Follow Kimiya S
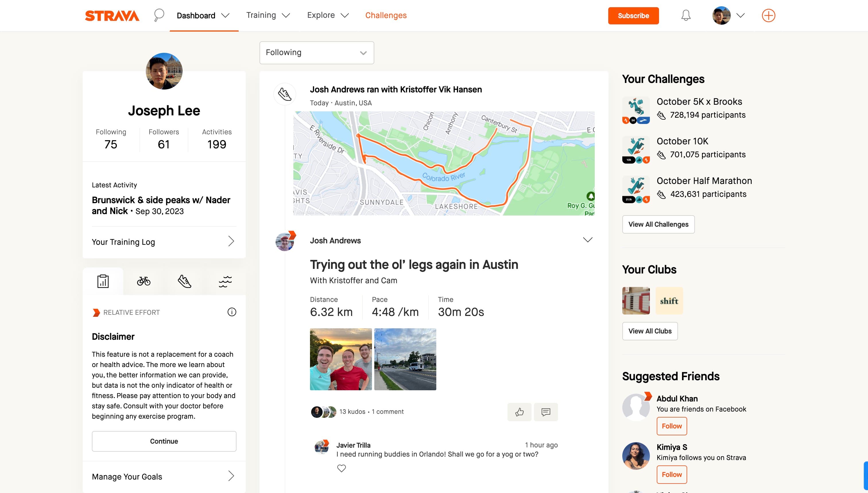This screenshot has width=868, height=493. click(672, 474)
